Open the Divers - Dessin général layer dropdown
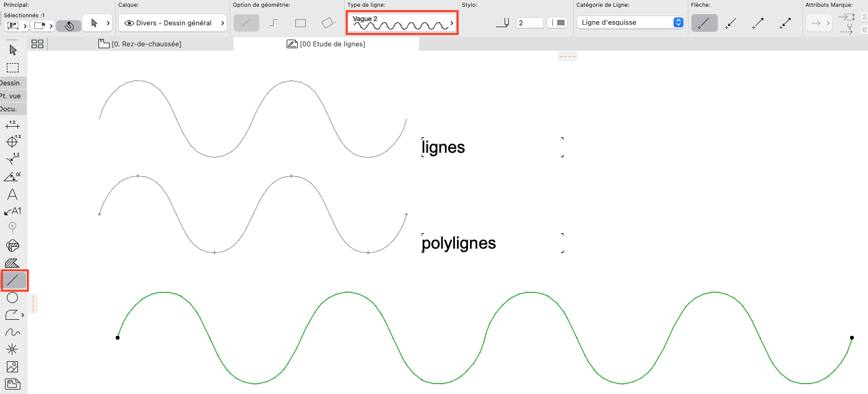 172,23
